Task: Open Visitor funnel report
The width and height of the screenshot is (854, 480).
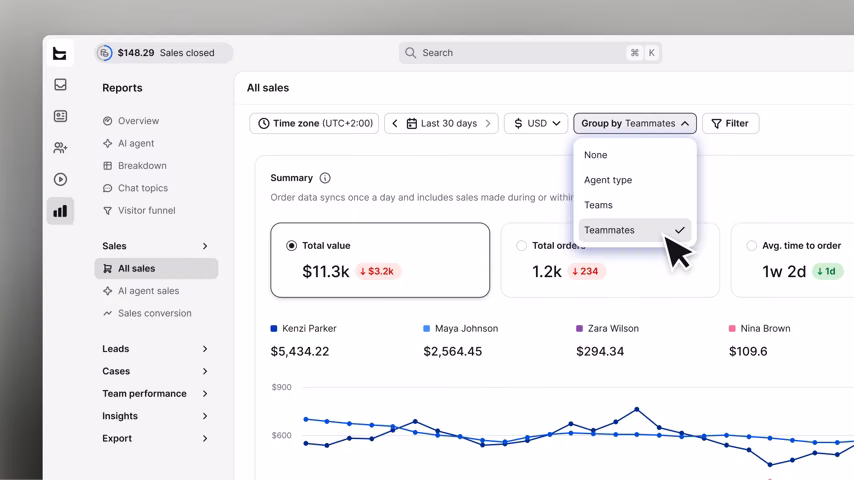Action: 147,210
